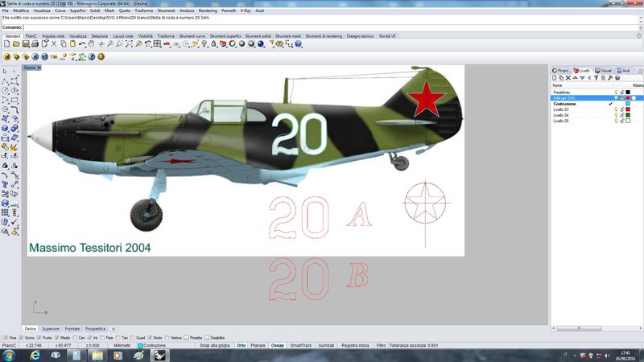Switch to the Prospettica viewport tab
The image size is (644, 362).
(x=95, y=329)
